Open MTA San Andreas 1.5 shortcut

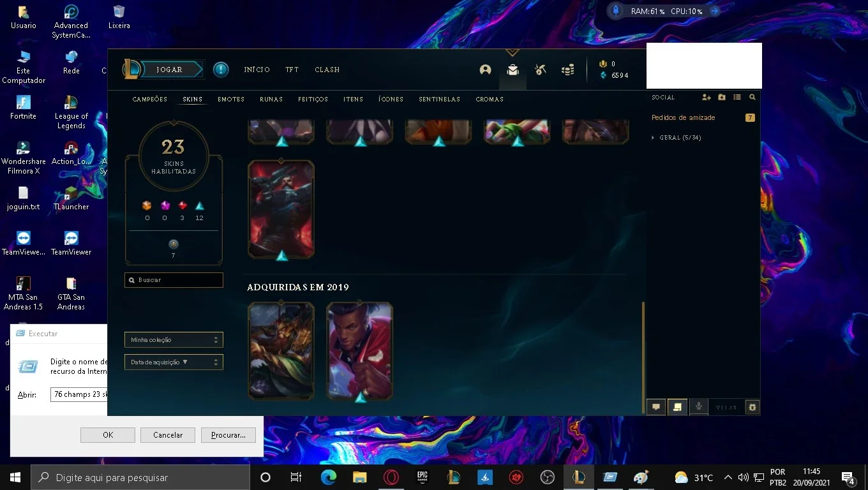24,293
